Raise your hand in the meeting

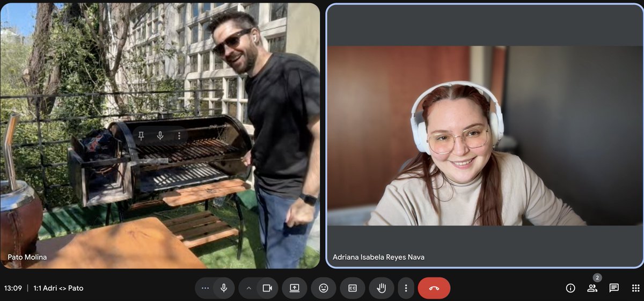(x=382, y=288)
